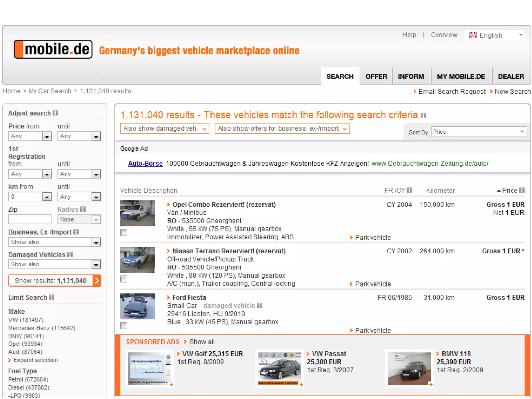Open the Sort By Price dropdown
This screenshot has height=399, width=532.
(x=478, y=132)
